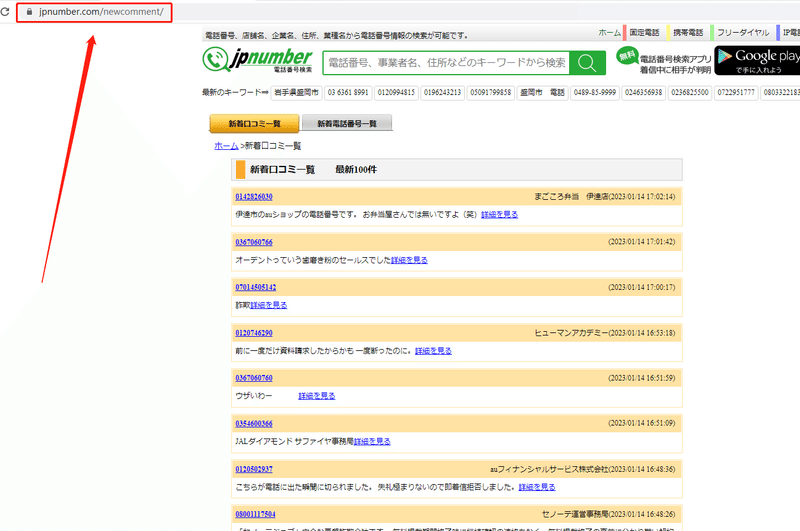
Task: Focus the phone number keyword search field
Action: (x=446, y=63)
